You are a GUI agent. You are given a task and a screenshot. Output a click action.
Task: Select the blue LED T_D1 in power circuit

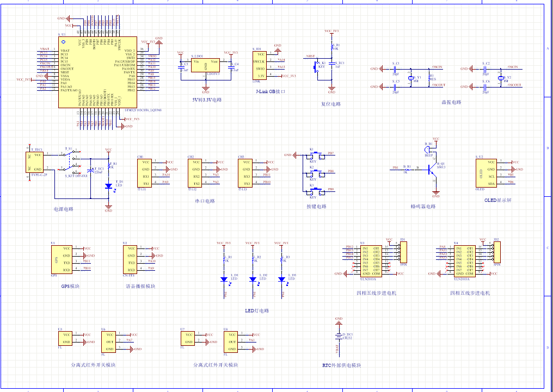click(109, 186)
